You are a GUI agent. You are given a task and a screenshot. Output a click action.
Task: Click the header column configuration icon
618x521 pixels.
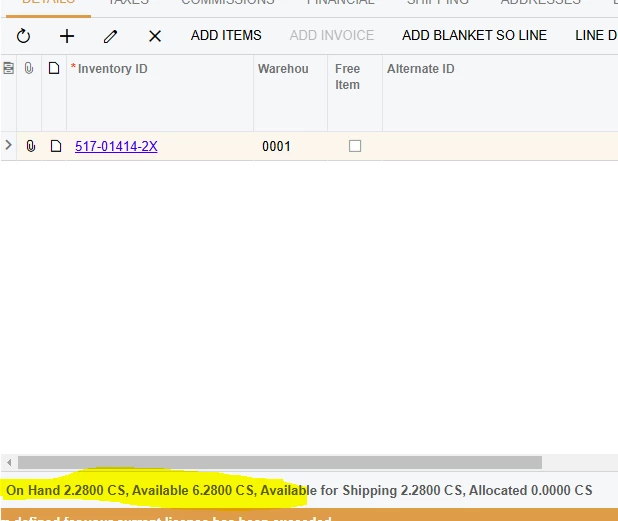tap(8, 68)
